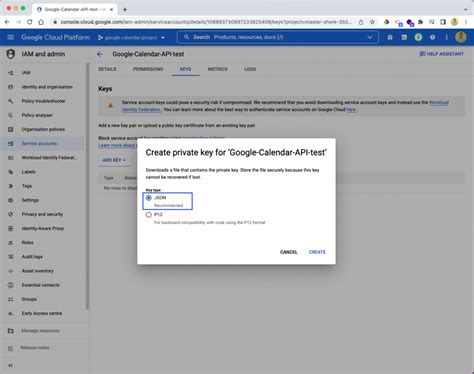Click the Release notes icon
Image resolution: width=474 pixels, height=374 pixels.
click(11, 348)
